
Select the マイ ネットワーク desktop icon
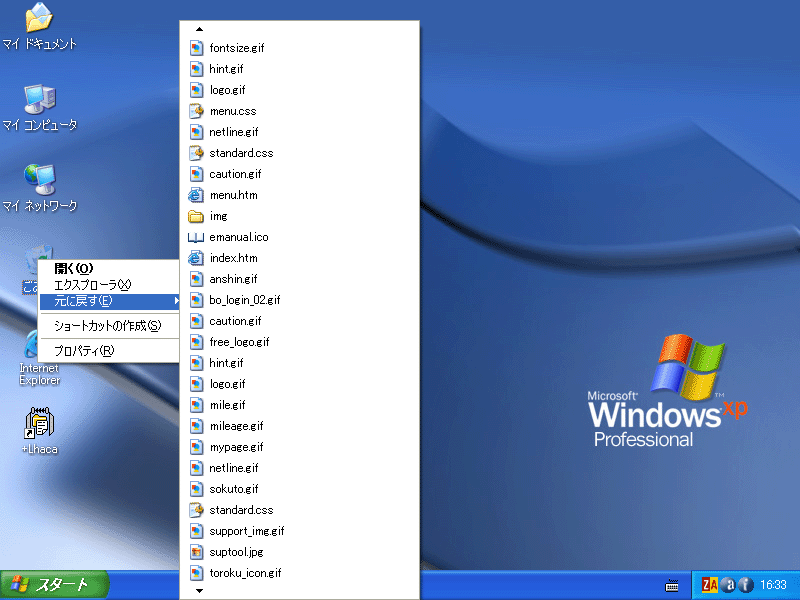coord(40,188)
